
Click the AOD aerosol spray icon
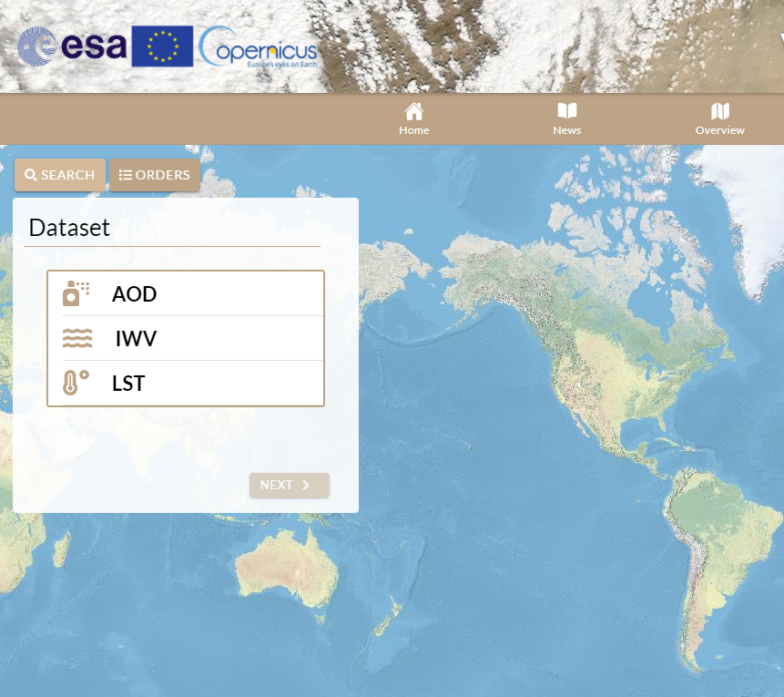pos(76,293)
